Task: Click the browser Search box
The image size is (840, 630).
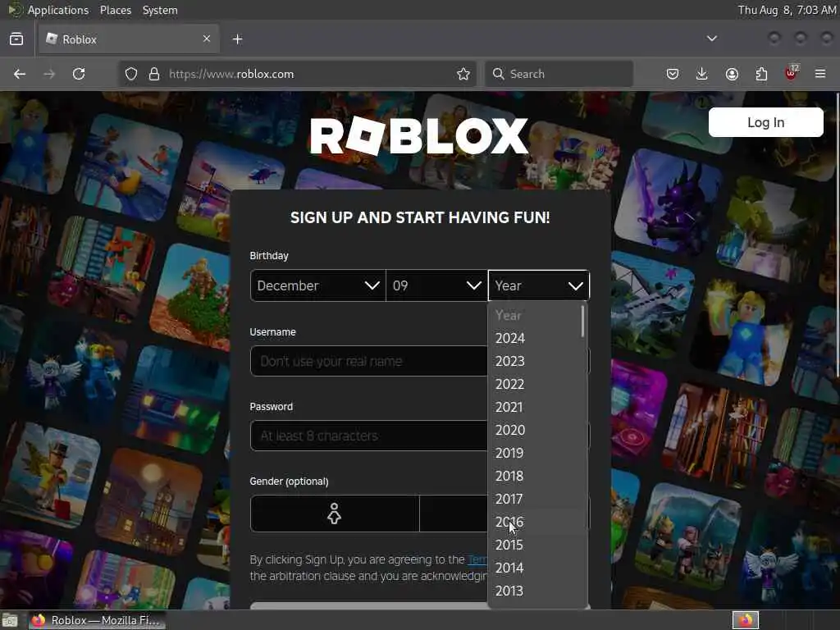Action: click(x=559, y=74)
